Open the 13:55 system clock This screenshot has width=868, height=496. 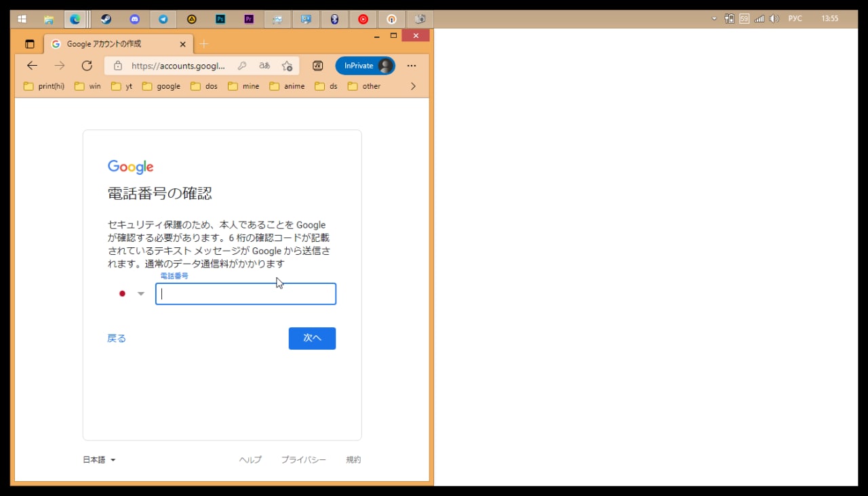(830, 19)
